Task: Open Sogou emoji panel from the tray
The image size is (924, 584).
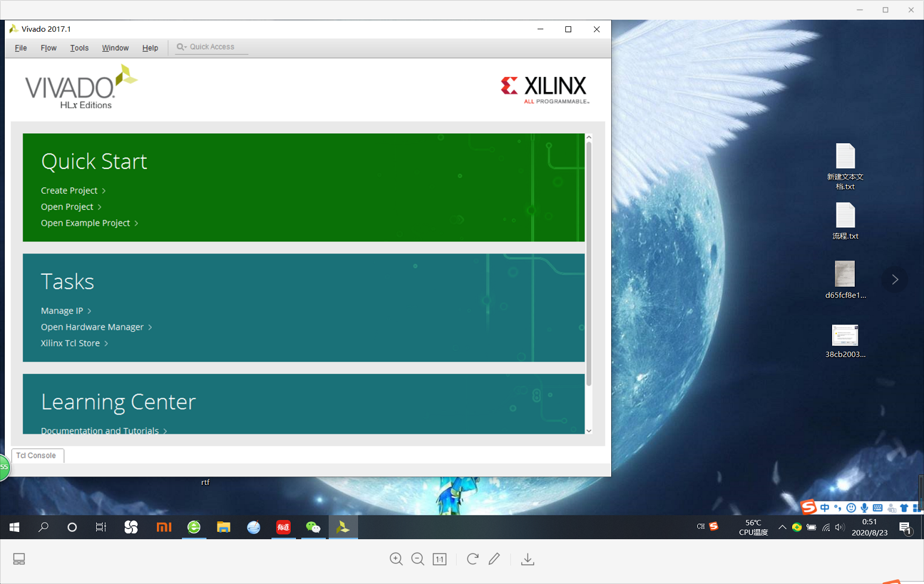Action: pos(851,508)
